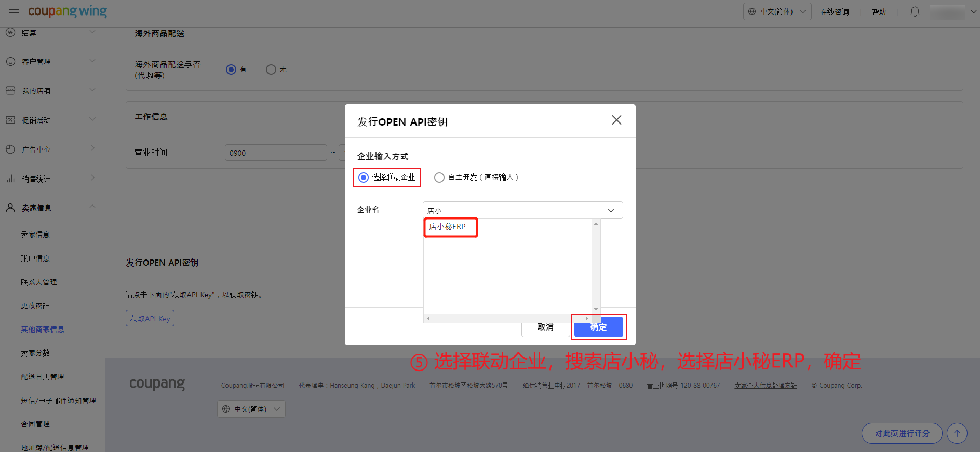Image resolution: width=980 pixels, height=452 pixels.
Task: Click the customer management (客户管理) smiley icon
Action: point(10,61)
